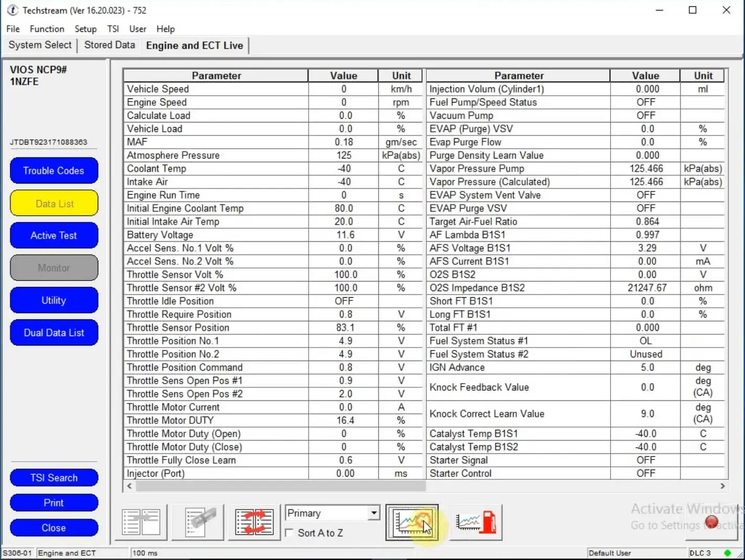Click the blue Close button

pyautogui.click(x=54, y=528)
